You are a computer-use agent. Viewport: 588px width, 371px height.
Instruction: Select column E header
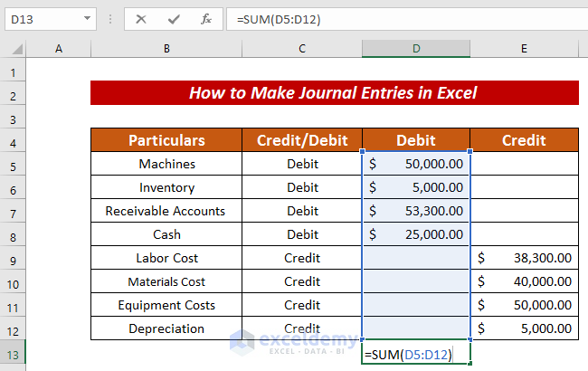pyautogui.click(x=524, y=49)
